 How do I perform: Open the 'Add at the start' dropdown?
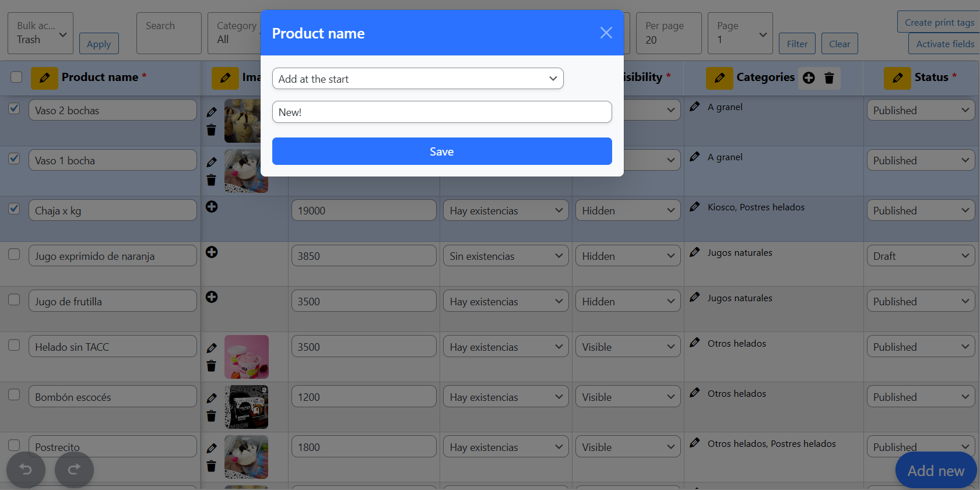(x=417, y=79)
